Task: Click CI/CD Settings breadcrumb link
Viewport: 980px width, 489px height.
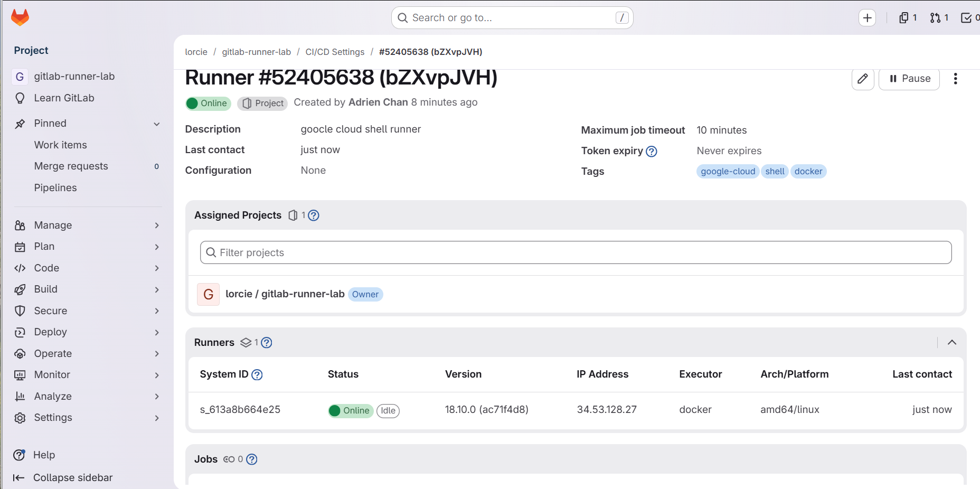Action: click(335, 52)
